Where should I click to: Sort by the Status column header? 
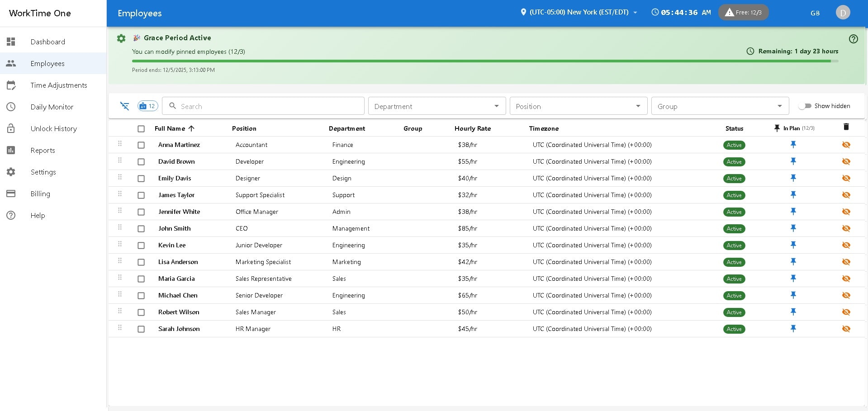(x=734, y=128)
